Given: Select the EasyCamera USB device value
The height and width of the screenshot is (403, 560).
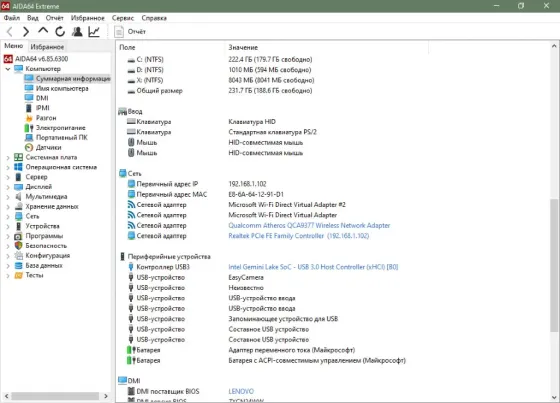Looking at the screenshot, I should click(x=246, y=278).
